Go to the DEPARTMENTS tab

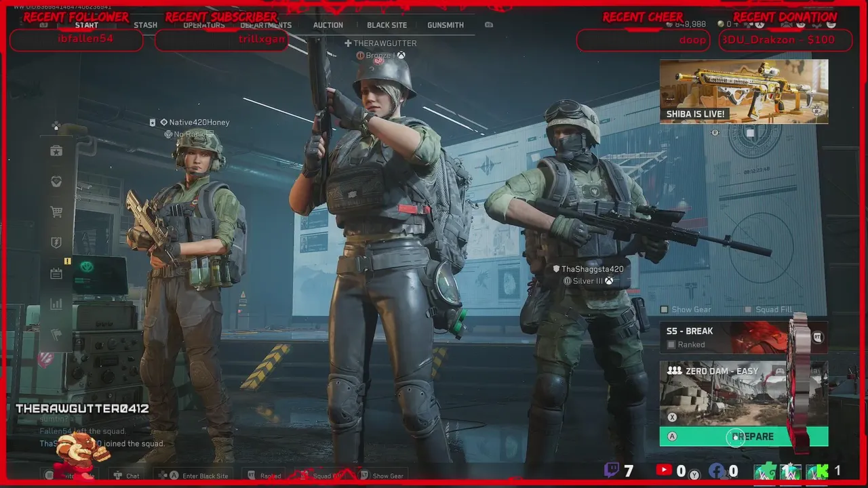(x=266, y=25)
